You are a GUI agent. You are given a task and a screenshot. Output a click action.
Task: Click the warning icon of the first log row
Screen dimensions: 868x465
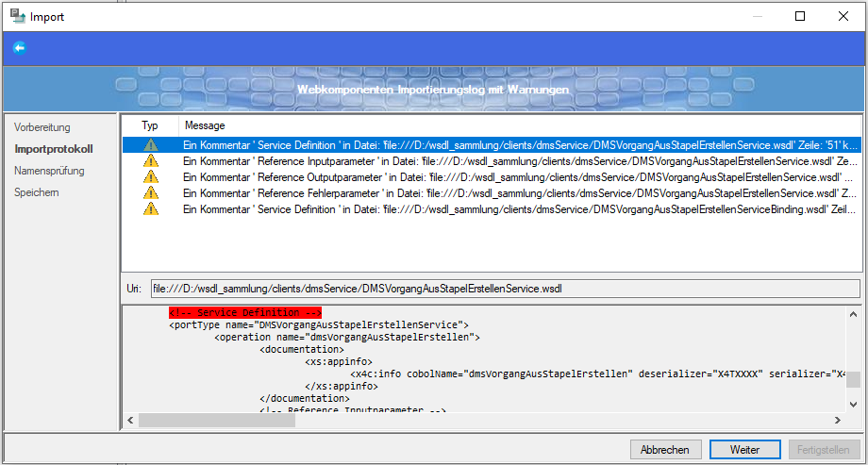[150, 145]
